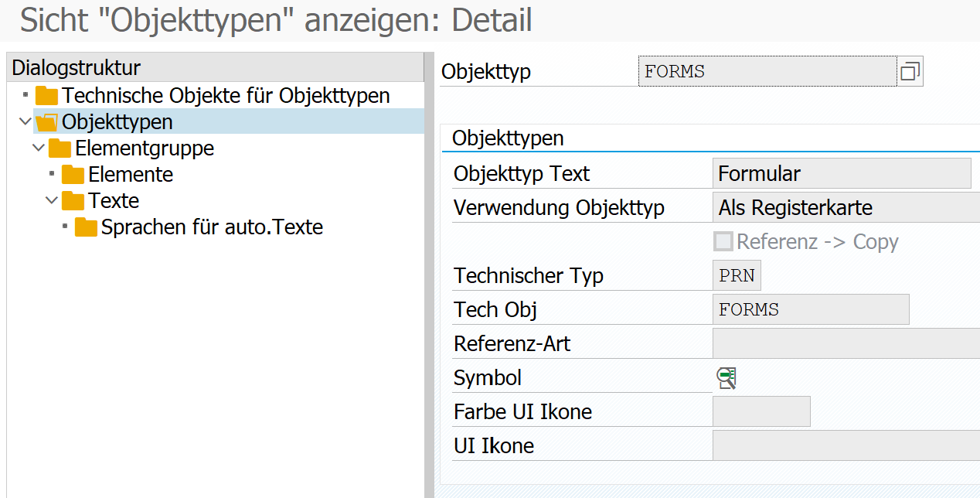Collapse the Texte tree node

click(x=52, y=201)
